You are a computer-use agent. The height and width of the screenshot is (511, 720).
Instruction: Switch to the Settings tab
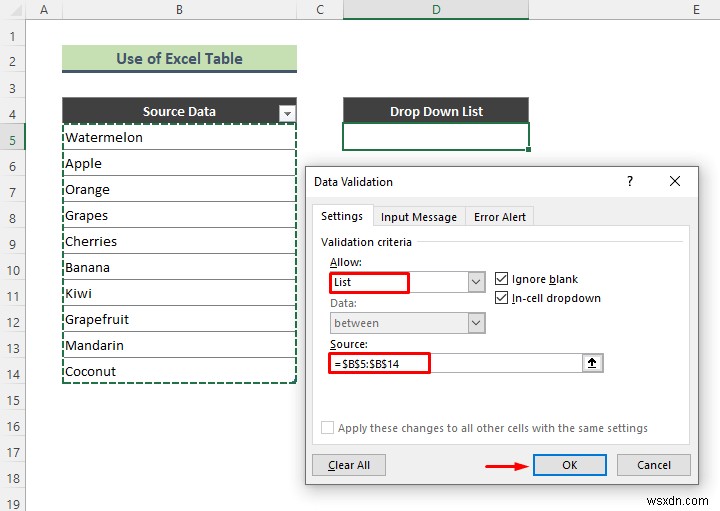click(342, 216)
